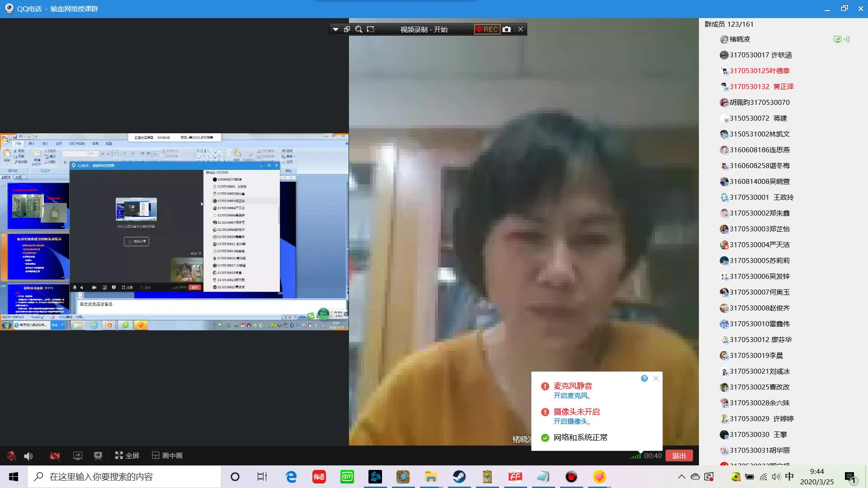868x488 pixels.
Task: Turn on the camera toggle icon
Action: click(x=55, y=456)
